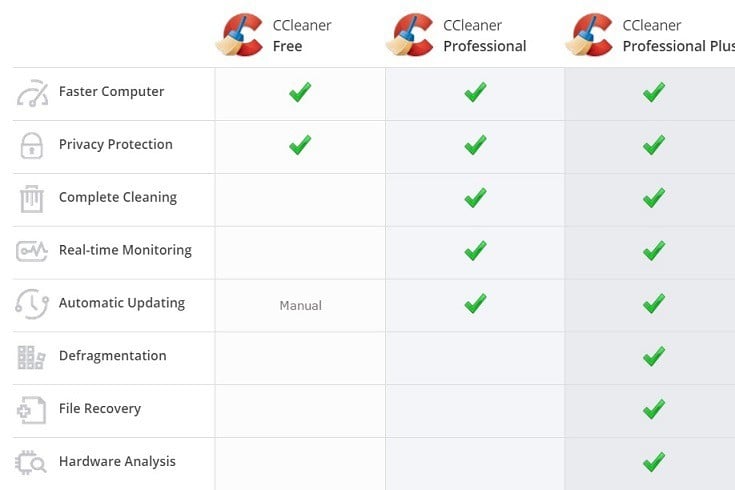Screen dimensions: 735x490
Task: Click the Privacy Protection padlock icon
Action: 32,146
